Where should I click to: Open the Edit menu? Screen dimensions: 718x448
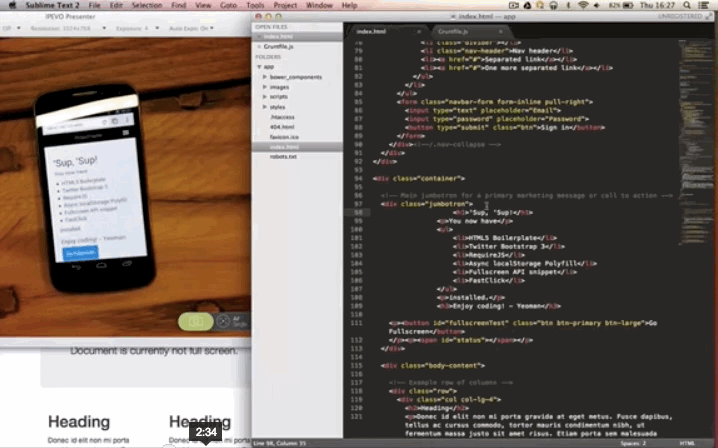(x=116, y=5)
